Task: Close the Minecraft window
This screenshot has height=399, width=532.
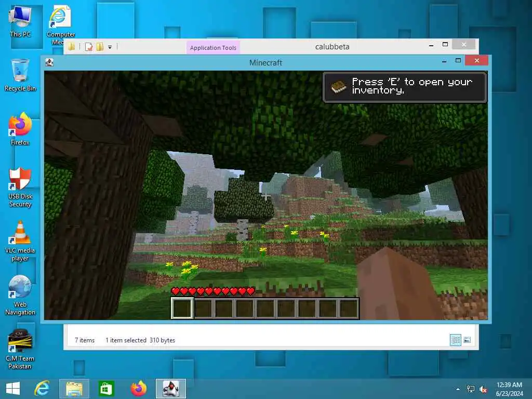Action: click(477, 60)
